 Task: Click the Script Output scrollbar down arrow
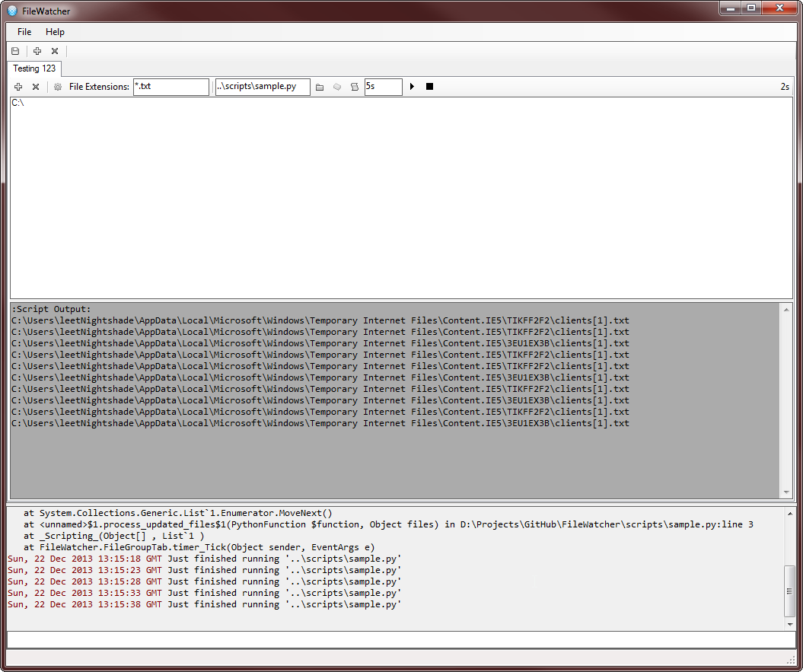(786, 492)
